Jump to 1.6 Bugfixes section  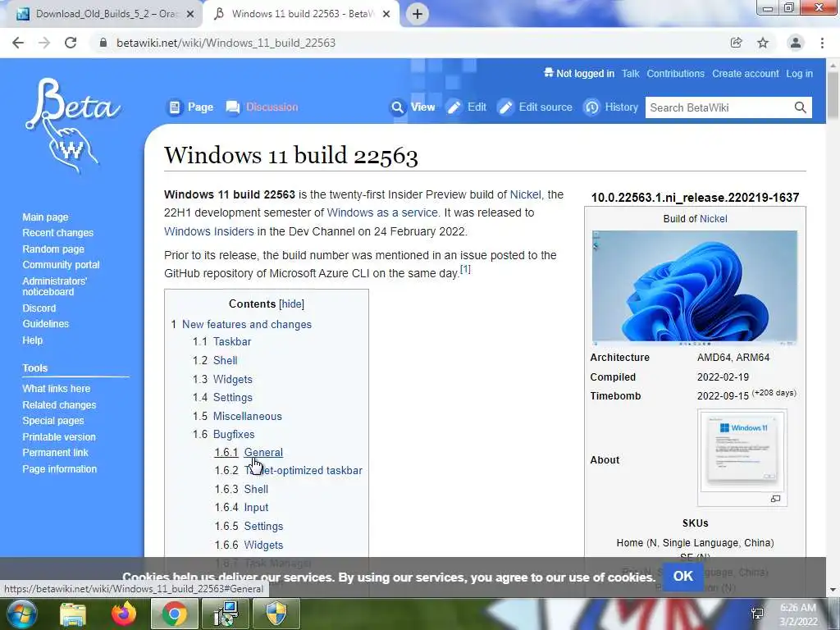pos(234,435)
